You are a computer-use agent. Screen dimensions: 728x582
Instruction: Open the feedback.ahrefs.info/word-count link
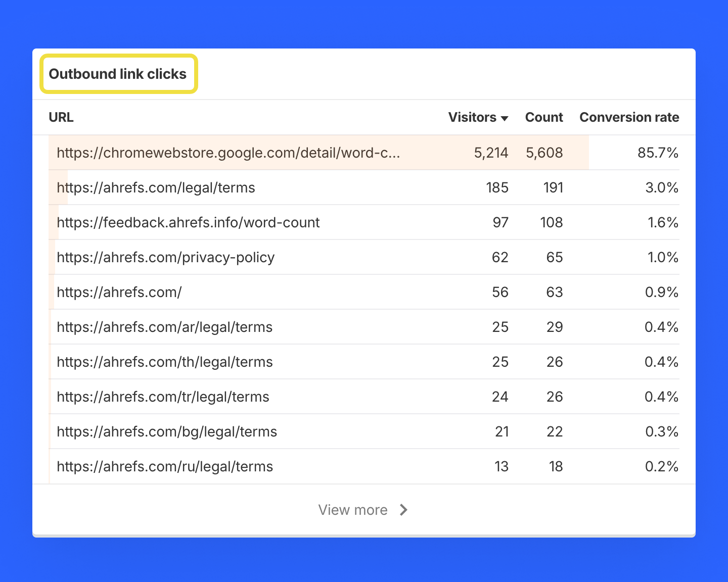pos(188,222)
